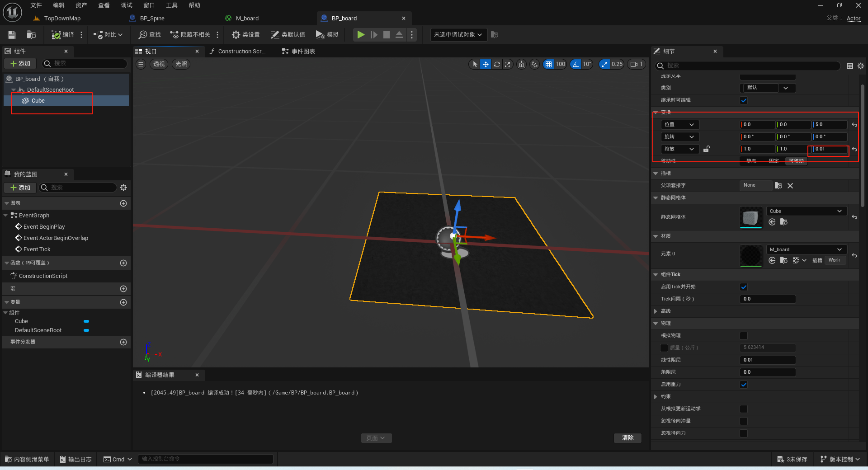Activate the rotate gizmo tool
Screen dimensions: 868x470
497,64
